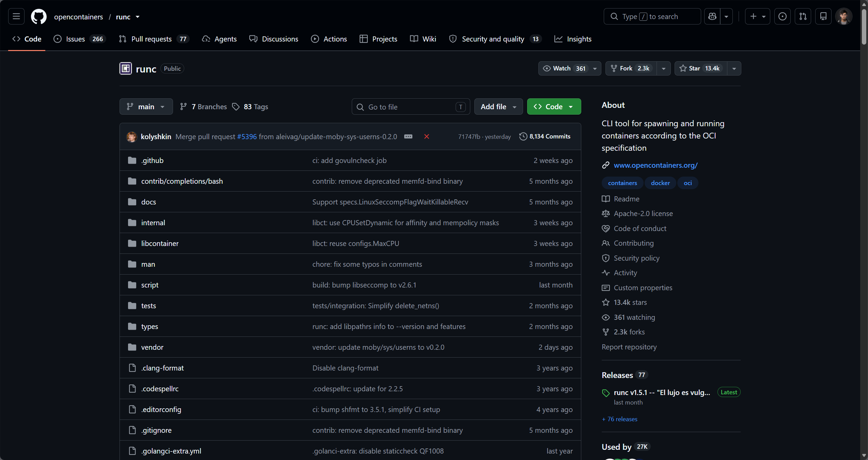Image resolution: width=868 pixels, height=460 pixels.
Task: Click the fork icon beside 2.3k forks
Action: 606,332
